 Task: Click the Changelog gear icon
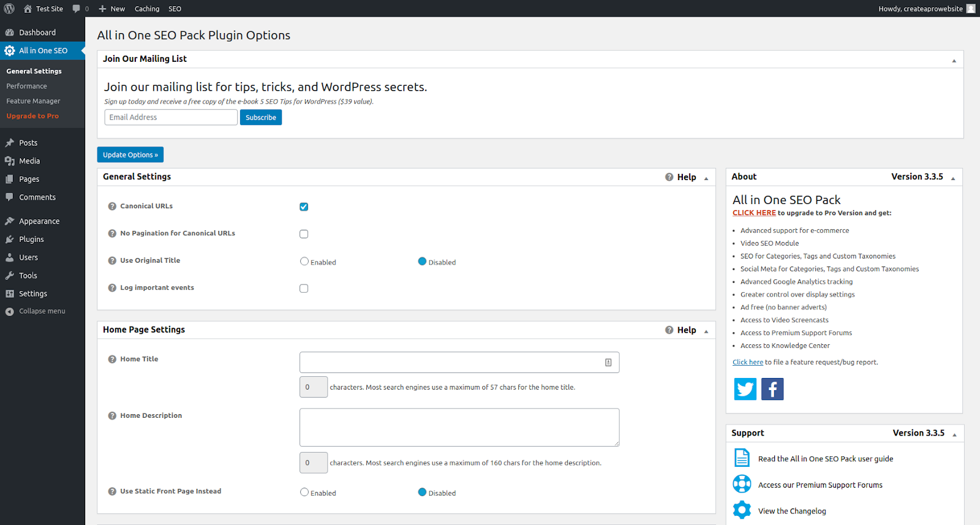(742, 510)
